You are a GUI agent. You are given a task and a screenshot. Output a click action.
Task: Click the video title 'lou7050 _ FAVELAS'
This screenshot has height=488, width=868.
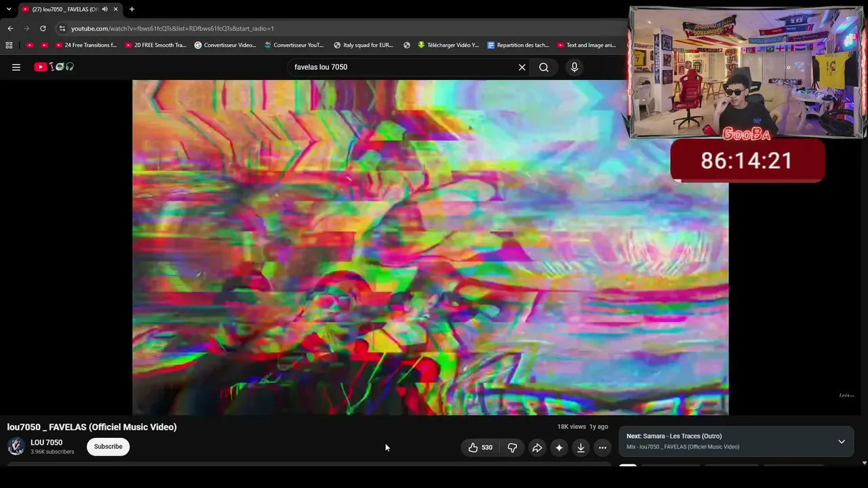tap(92, 427)
